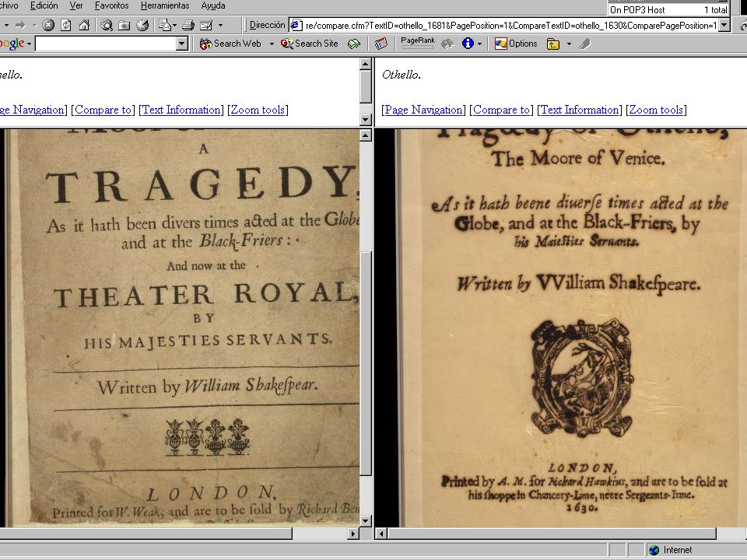Click scroll-left arrow under right page image
Image resolution: width=747 pixels, height=560 pixels.
[x=381, y=534]
